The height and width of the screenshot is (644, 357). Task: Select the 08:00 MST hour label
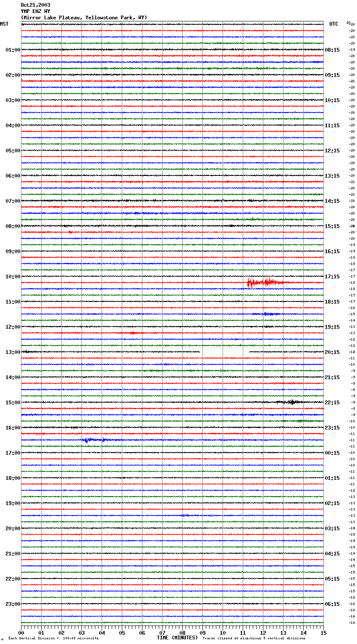tap(13, 226)
